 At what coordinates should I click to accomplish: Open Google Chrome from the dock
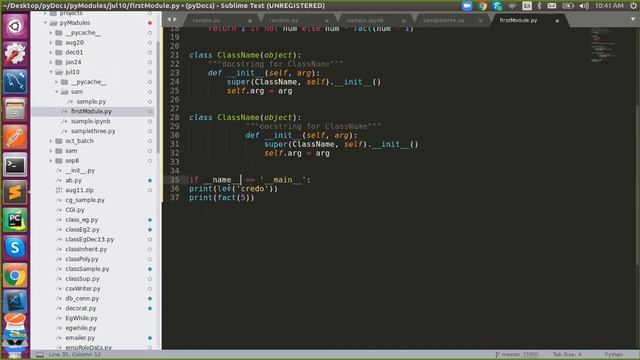click(x=15, y=276)
